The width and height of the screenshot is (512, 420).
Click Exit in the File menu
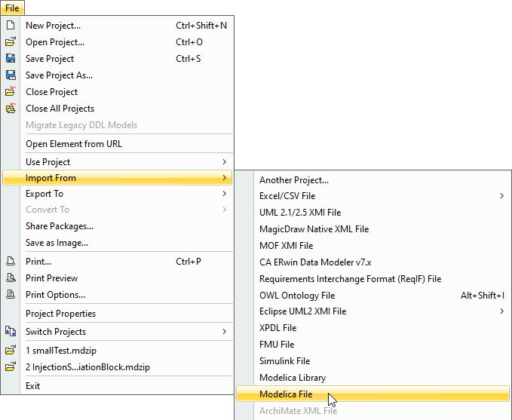tap(33, 386)
